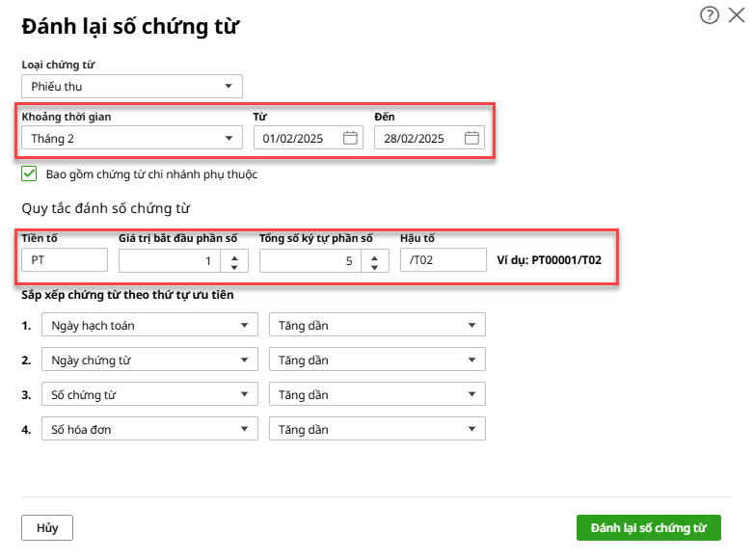Viewport: 754px width, 560px height.
Task: Uncheck Bao gồm chứng từ chi nhánh phụ thuộc
Action: pyautogui.click(x=30, y=174)
